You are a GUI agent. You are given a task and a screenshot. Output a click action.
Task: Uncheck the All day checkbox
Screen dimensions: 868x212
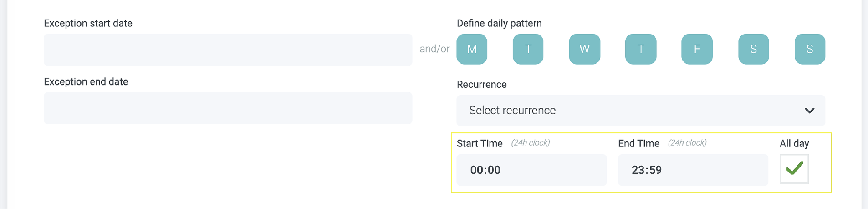pos(794,169)
